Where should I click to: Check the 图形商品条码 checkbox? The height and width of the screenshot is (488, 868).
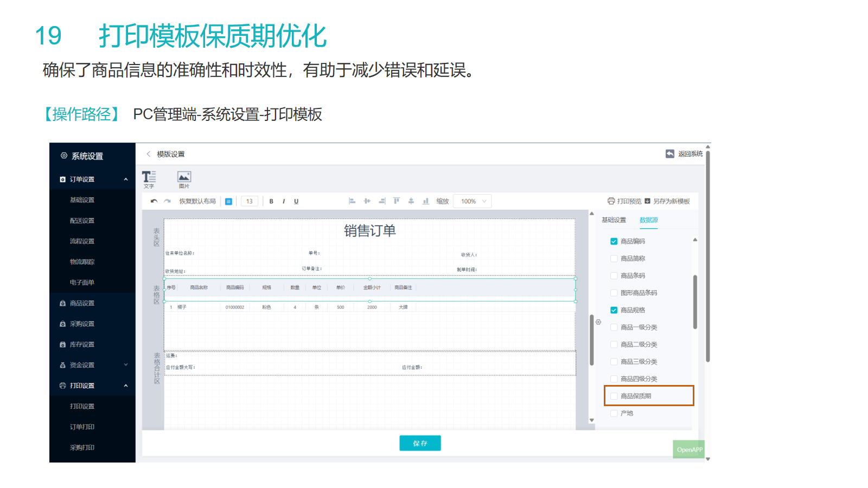click(614, 293)
